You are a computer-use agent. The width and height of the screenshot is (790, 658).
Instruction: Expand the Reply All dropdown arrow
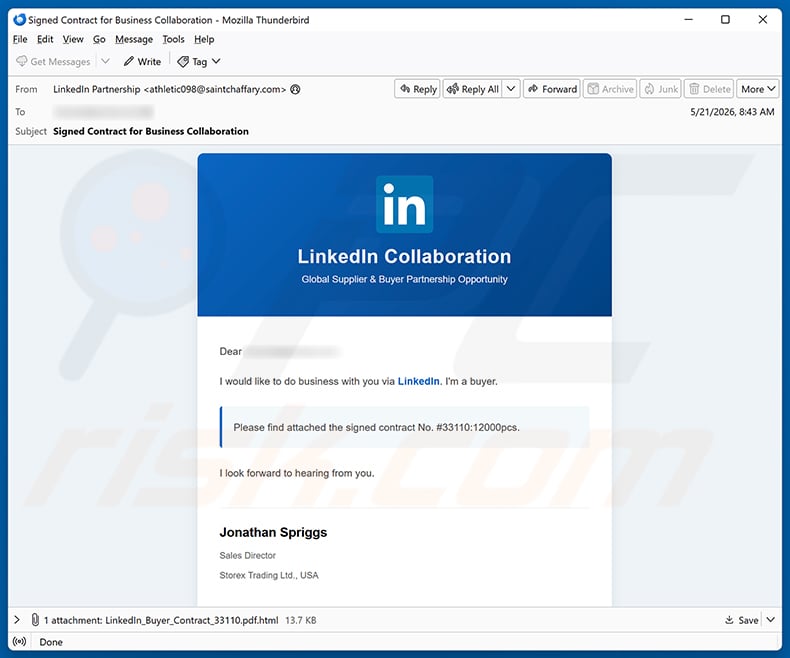point(511,89)
